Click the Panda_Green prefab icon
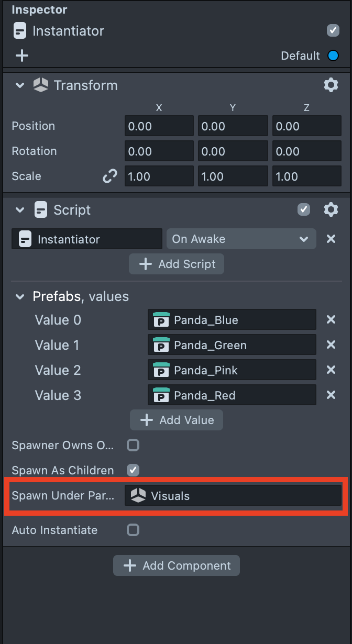The width and height of the screenshot is (352, 644). pos(161,345)
